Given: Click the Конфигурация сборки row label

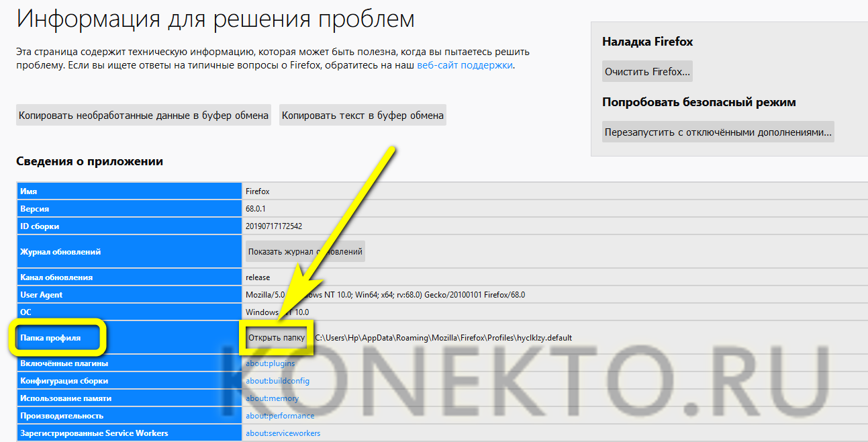Looking at the screenshot, I should [64, 381].
